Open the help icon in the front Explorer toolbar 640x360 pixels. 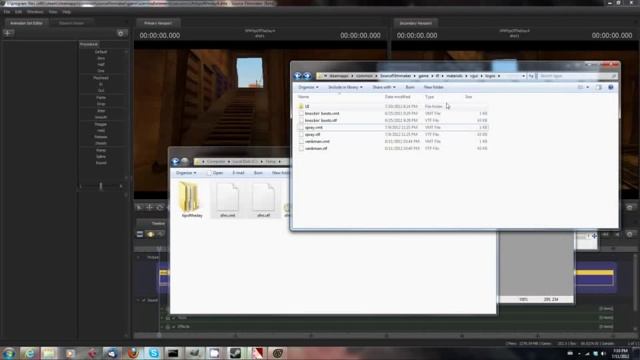tap(611, 87)
